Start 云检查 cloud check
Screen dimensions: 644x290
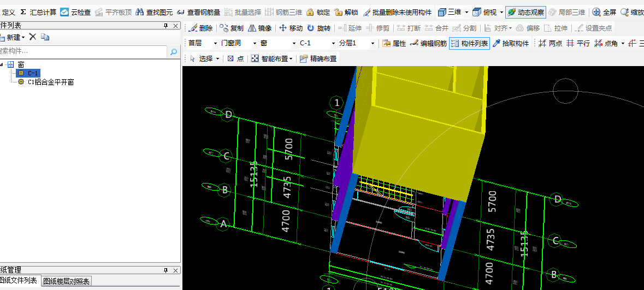(75, 13)
